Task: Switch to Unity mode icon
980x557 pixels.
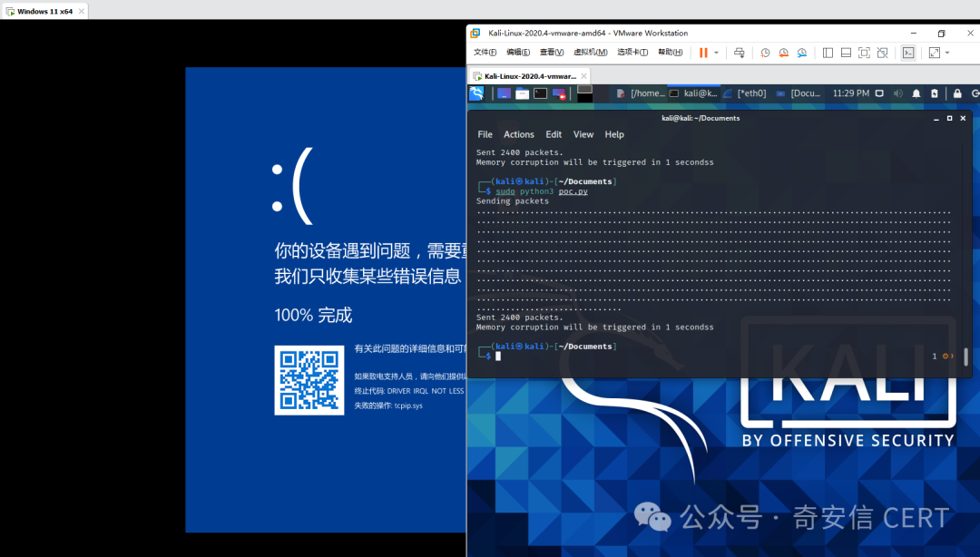Action: pos(883,54)
